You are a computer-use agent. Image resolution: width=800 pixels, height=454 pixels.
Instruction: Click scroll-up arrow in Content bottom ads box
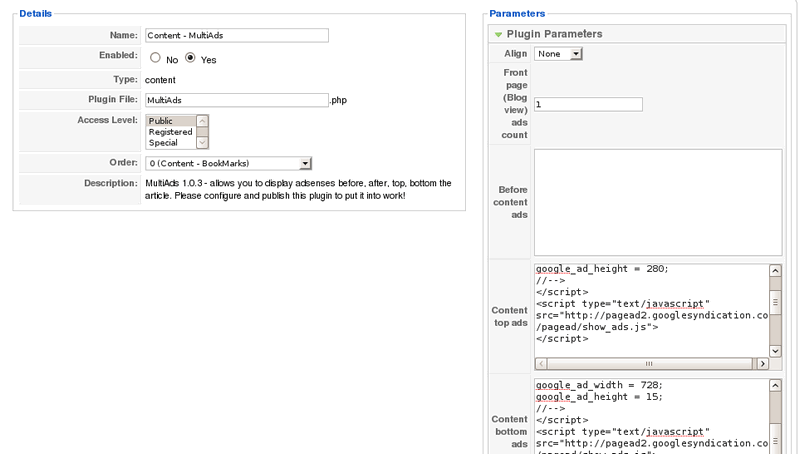(x=775, y=385)
